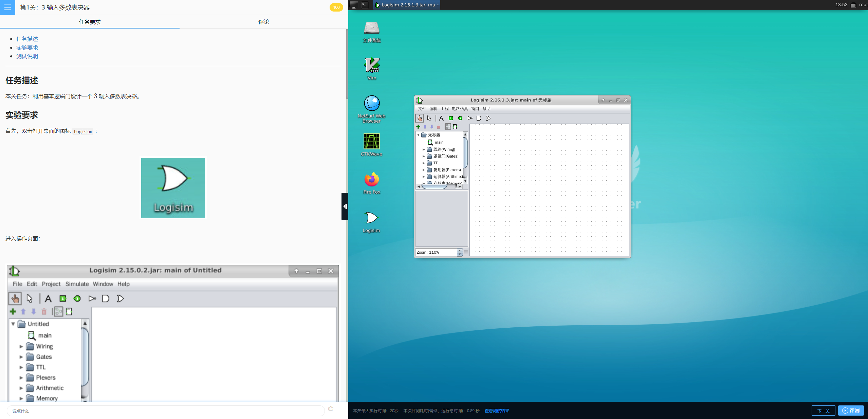Click the task description page scrollbar
868x419 pixels.
[x=347, y=64]
